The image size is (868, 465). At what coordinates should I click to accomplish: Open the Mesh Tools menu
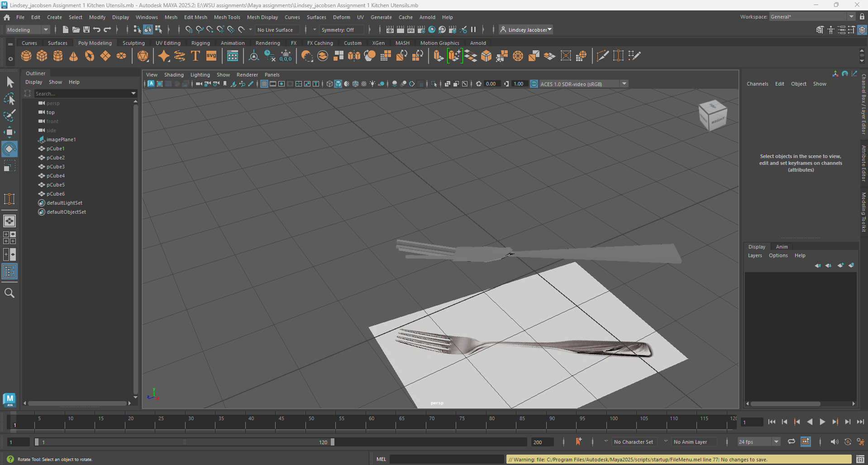coord(227,17)
